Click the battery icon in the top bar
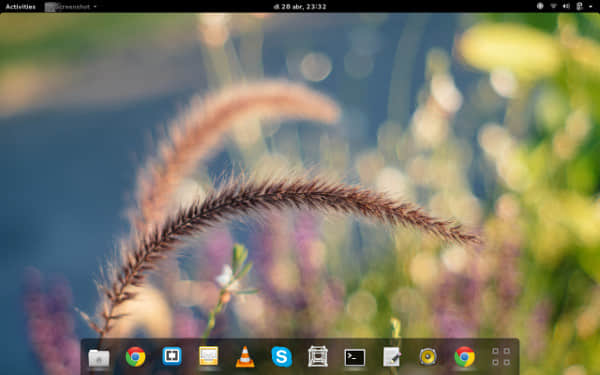 click(579, 6)
